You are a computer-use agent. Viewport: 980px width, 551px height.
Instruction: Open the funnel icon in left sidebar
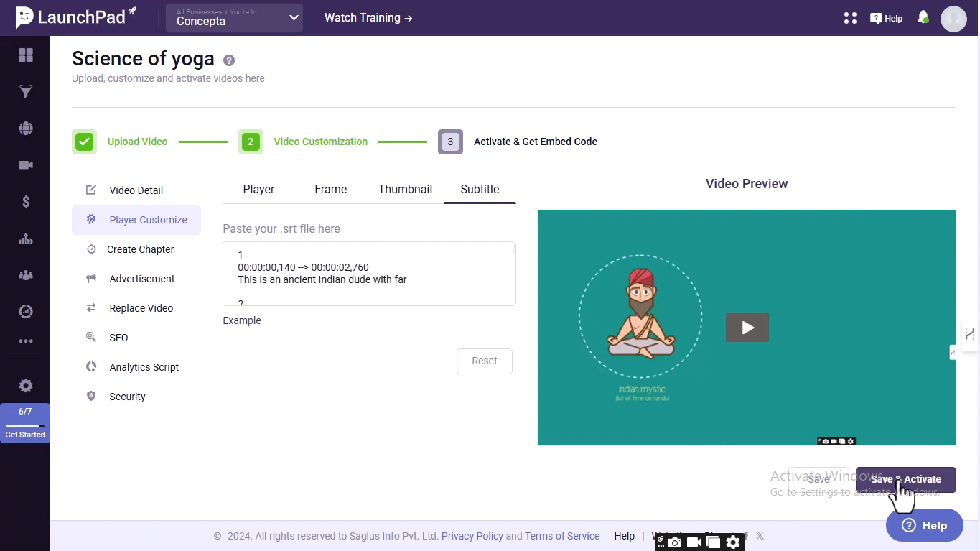(26, 92)
